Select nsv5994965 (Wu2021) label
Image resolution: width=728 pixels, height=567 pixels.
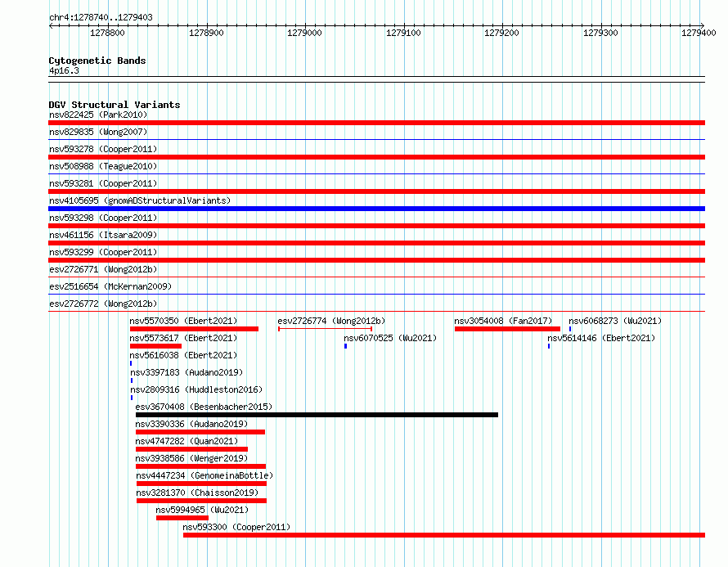[x=202, y=510]
